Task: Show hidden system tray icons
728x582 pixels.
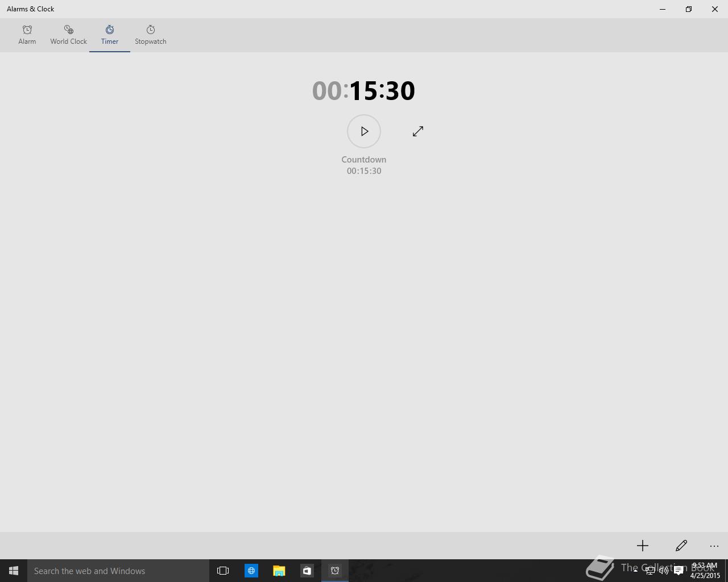Action: [635, 571]
